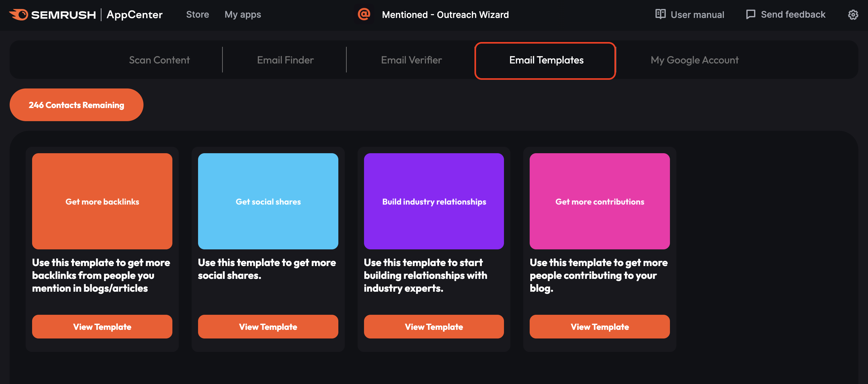
Task: Click the pink Get more contributions card
Action: 599,201
